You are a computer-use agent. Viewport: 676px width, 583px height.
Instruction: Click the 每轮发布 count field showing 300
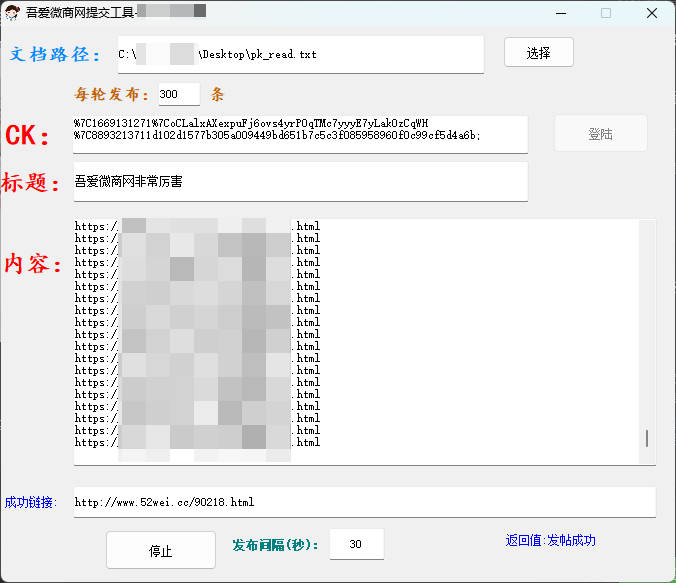[x=178, y=95]
